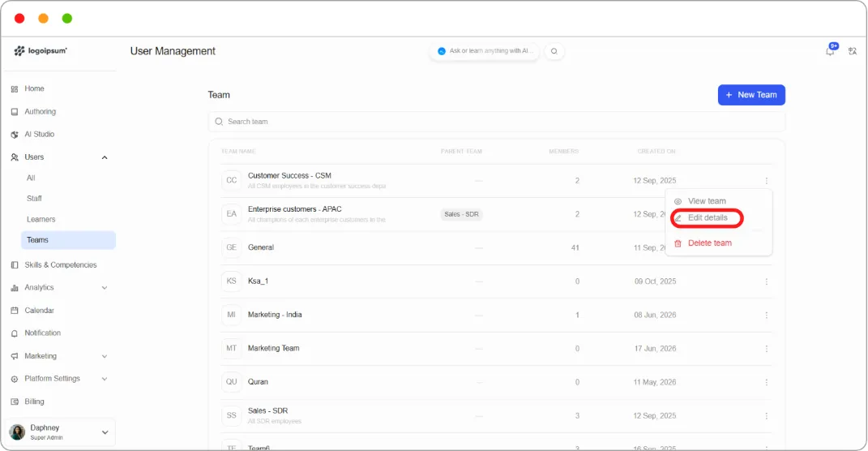Click the CC avatar of Customer Success team
This screenshot has width=868, height=451.
pos(232,181)
